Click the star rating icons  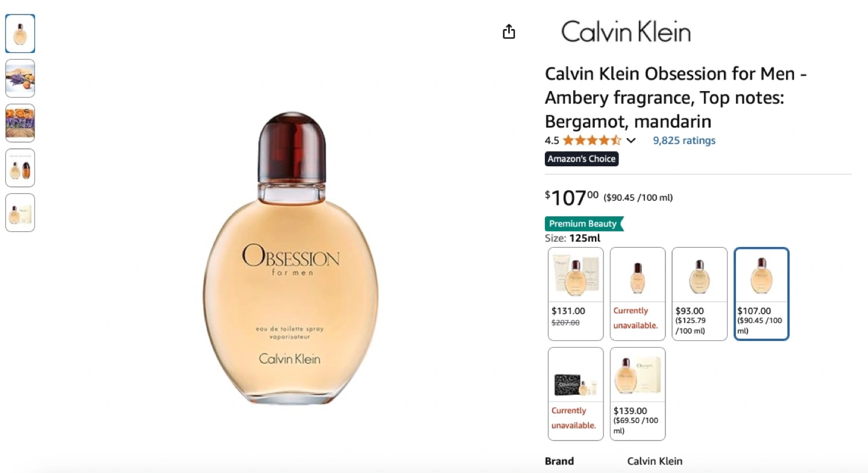(x=592, y=140)
